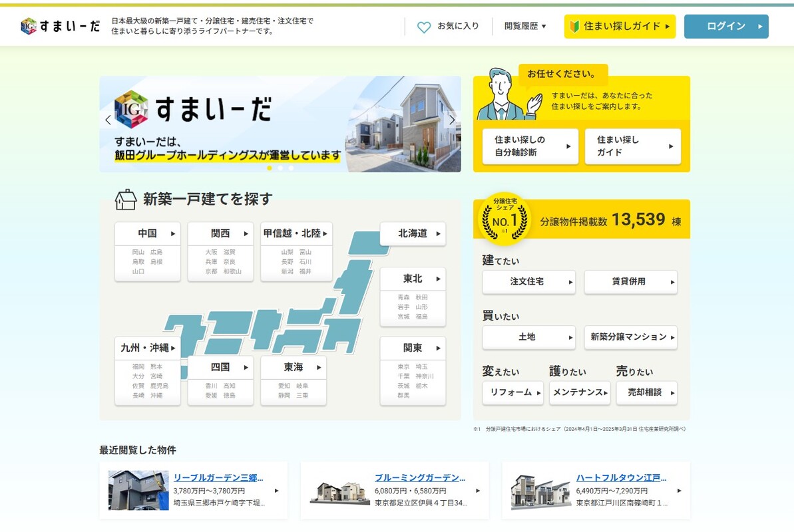794x532 pixels.
Task: Select 東海 region button
Action: pos(294,368)
